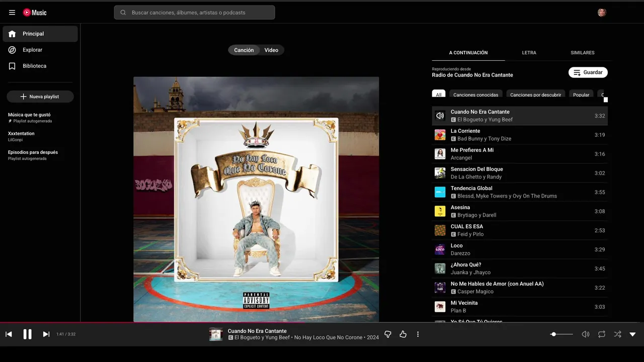Open the LETRA tab
Viewport: 644px width, 362px height.
[x=529, y=53]
